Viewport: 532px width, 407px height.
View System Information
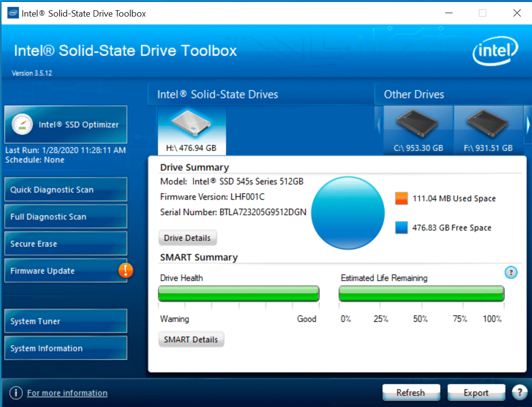click(65, 348)
